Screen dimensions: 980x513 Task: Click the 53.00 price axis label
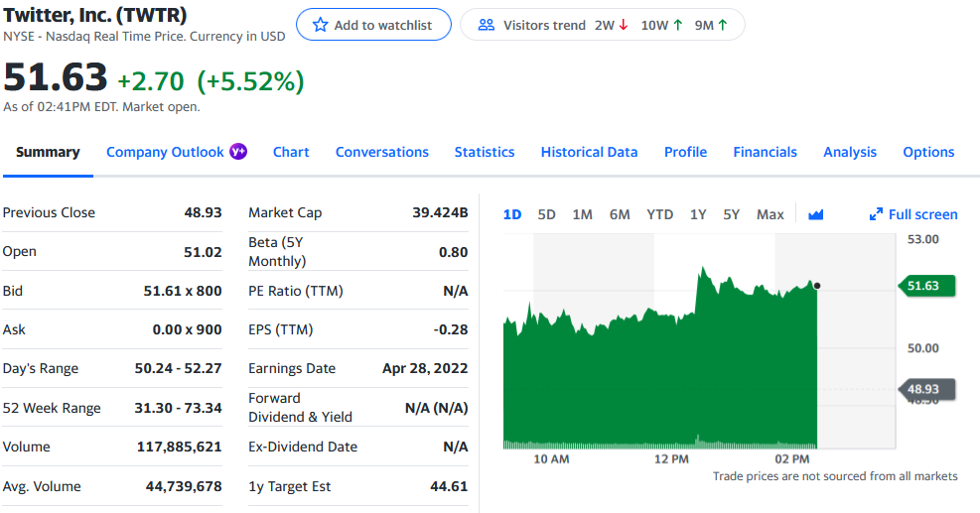point(923,239)
